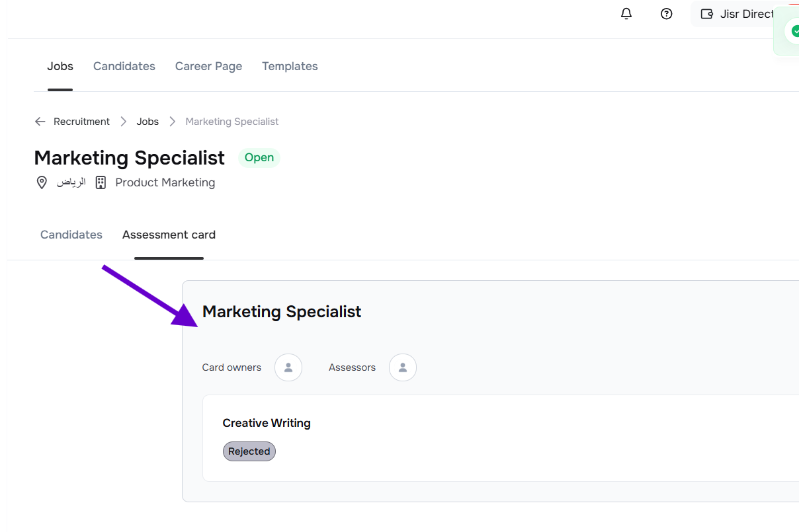Select the Assessment card sub-tab
This screenshot has width=799, height=532.
coord(169,235)
